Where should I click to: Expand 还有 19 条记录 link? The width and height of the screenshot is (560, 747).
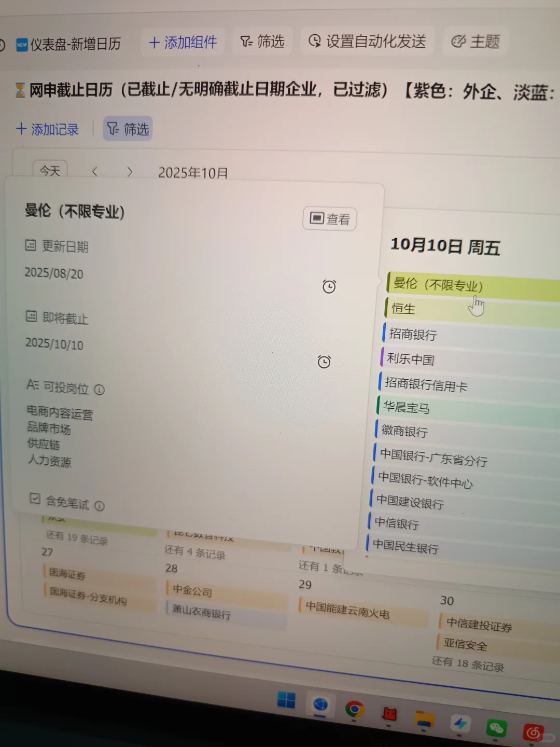[x=77, y=538]
